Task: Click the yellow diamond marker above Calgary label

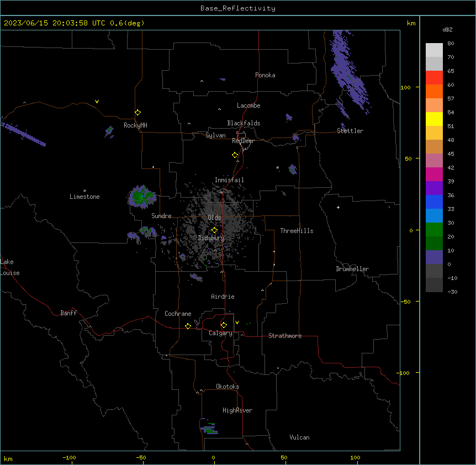Action: coord(224,325)
